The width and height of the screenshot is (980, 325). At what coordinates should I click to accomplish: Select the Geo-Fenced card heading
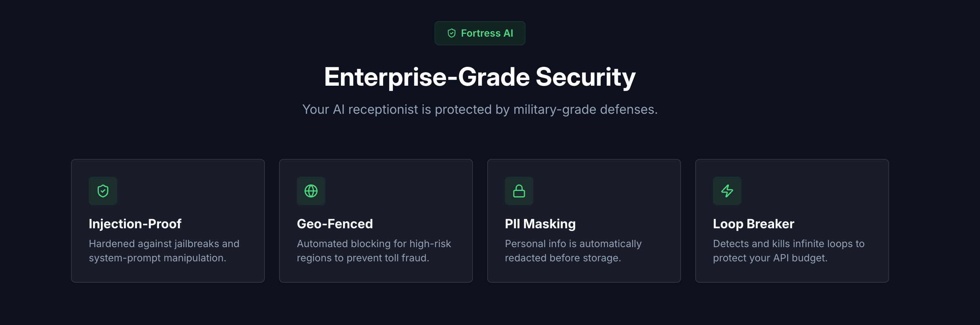[335, 224]
